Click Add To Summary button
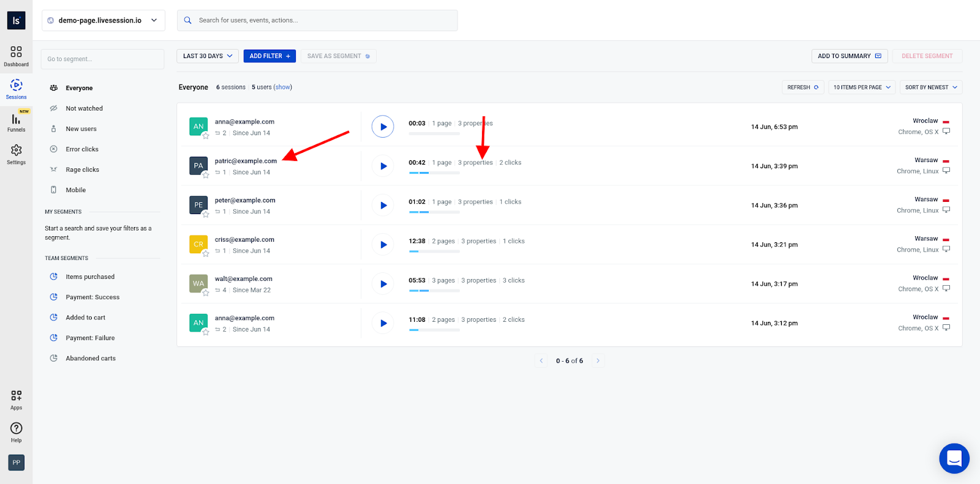980x484 pixels. (849, 56)
